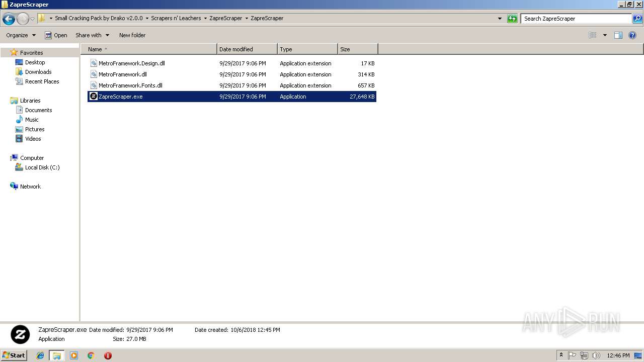This screenshot has width=644, height=362.
Task: Click the Refresh button beside address bar
Action: pos(512,19)
